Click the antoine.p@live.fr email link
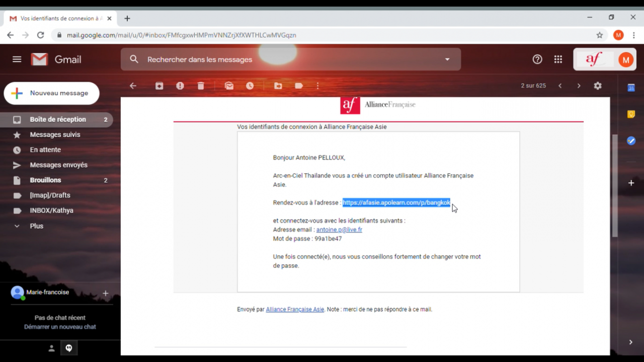The height and width of the screenshot is (362, 644). tap(339, 230)
